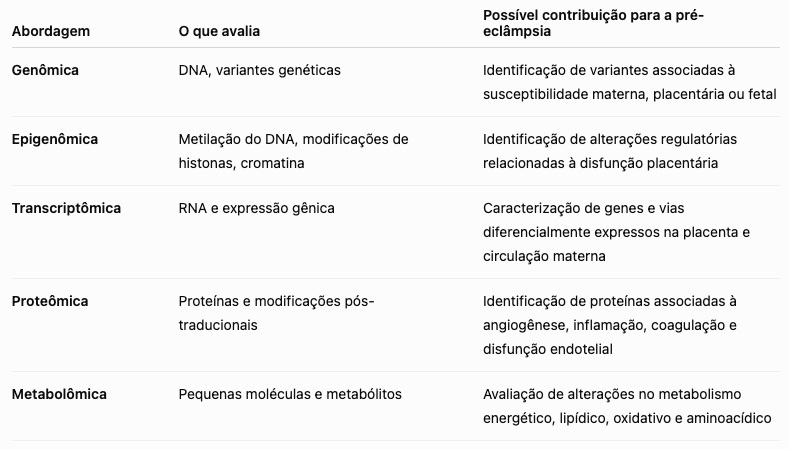The image size is (790, 449).
Task: Click the 'susceptibilidade materna, placentária ou fetal' text
Action: tap(630, 94)
